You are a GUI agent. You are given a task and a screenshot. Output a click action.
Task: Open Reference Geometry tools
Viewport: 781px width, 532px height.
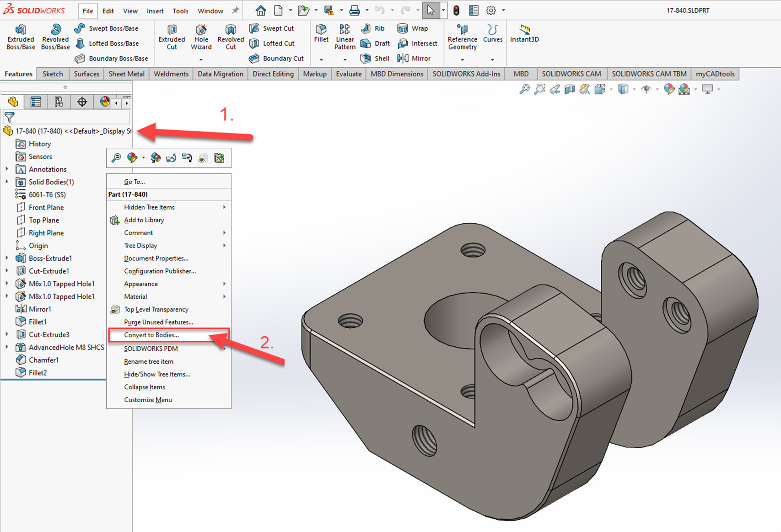click(462, 38)
